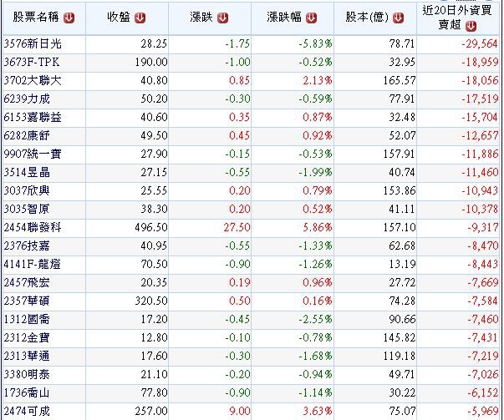The width and height of the screenshot is (504, 420).
Task: Open stock 4141F-龍燈
Action: click(32, 264)
